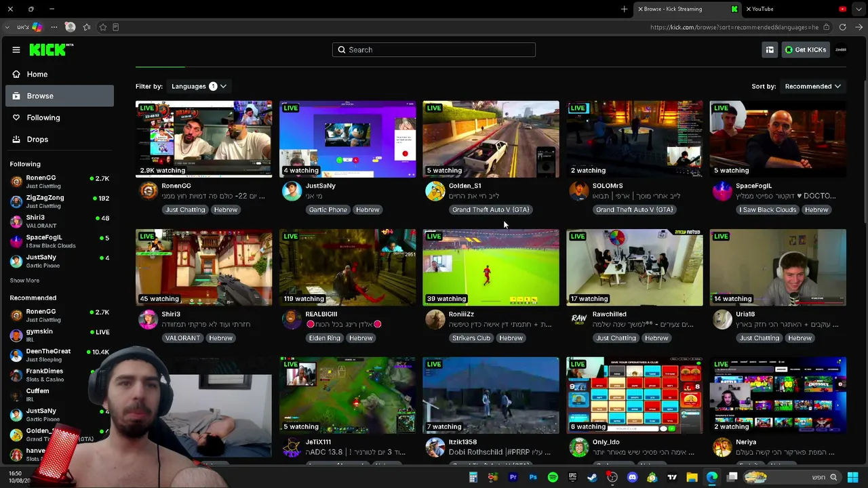Refresh the browser page
868x488 pixels.
point(842,27)
